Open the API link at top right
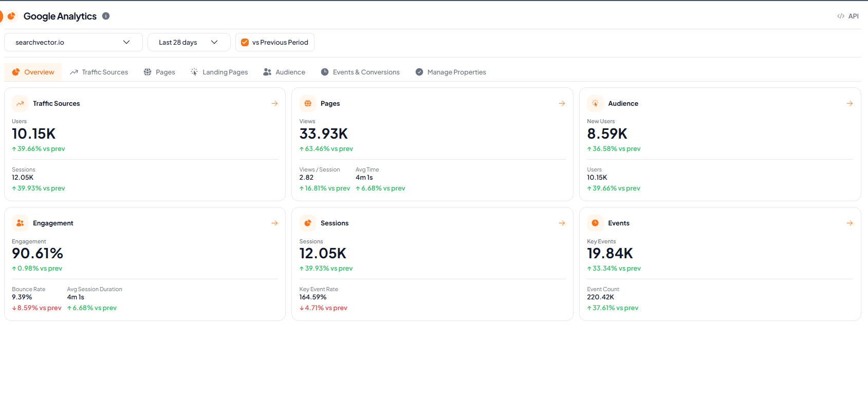Viewport: 868px width, 400px height. tap(848, 16)
